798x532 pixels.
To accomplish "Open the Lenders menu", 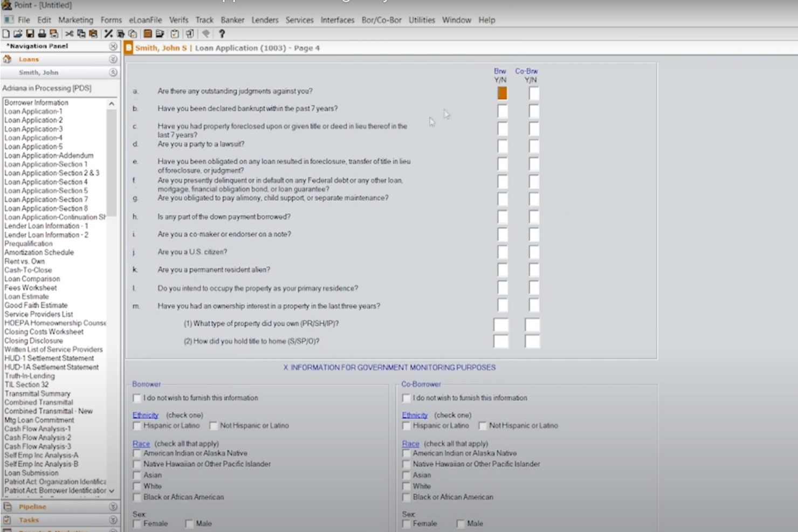I will tap(265, 20).
